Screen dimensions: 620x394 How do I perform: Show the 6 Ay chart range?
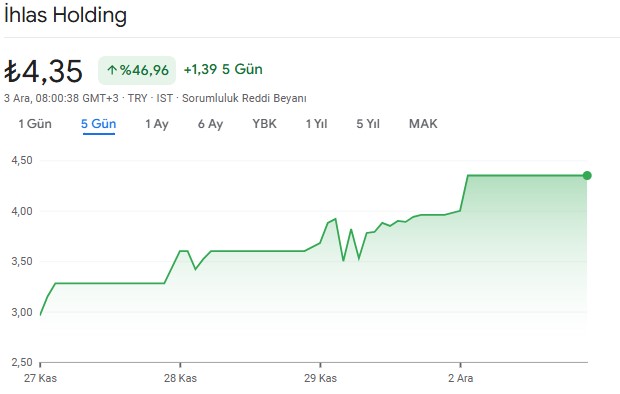click(x=210, y=124)
